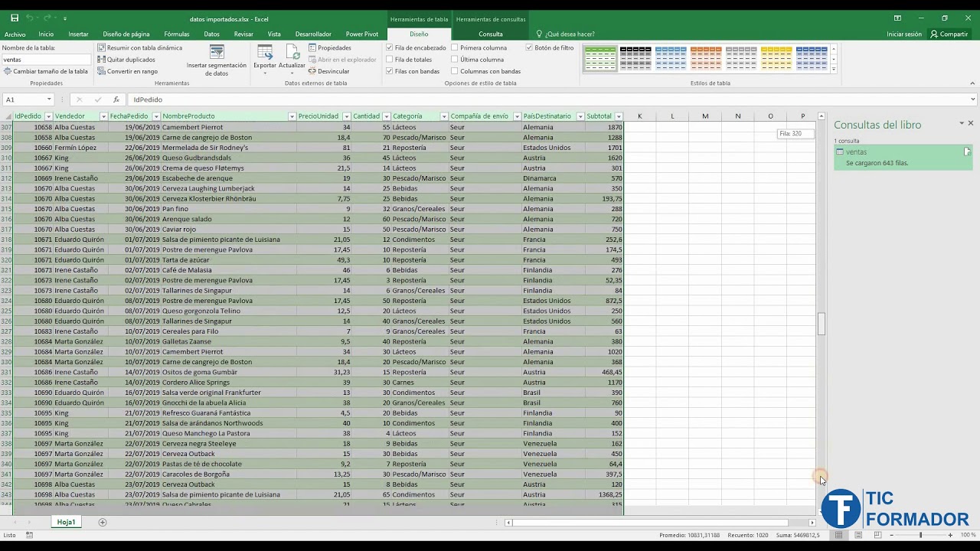Viewport: 980px width, 551px height.
Task: Click the Compartir button
Action: [949, 34]
